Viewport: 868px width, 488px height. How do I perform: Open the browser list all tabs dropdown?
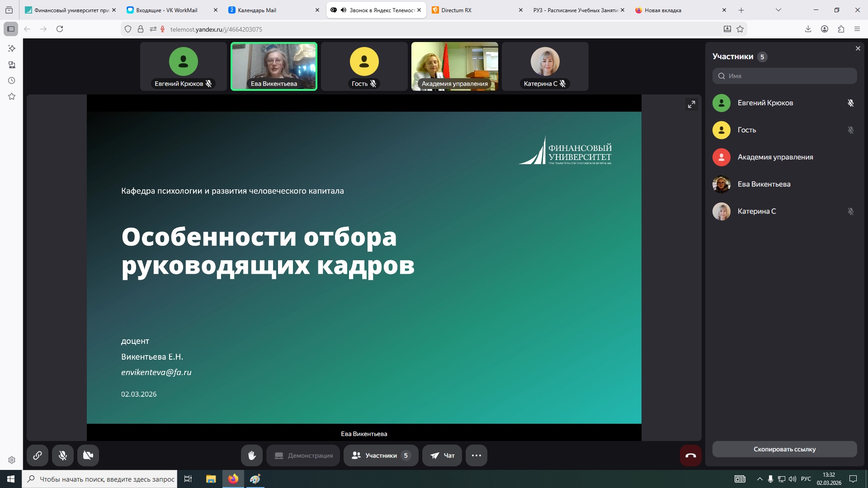(x=778, y=10)
